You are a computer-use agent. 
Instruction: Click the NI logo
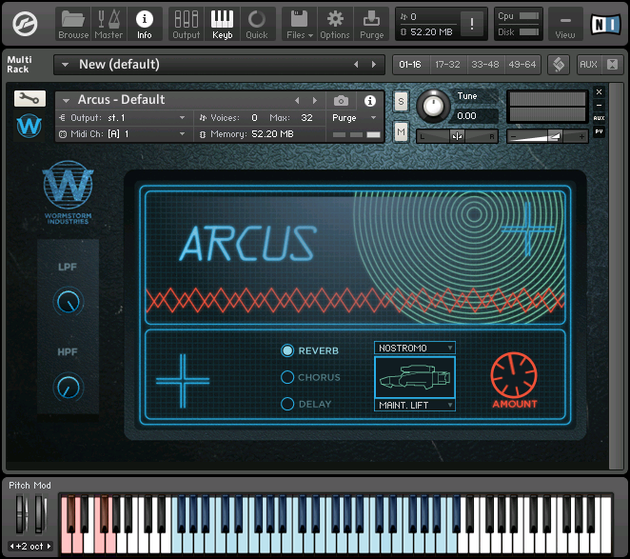click(605, 24)
